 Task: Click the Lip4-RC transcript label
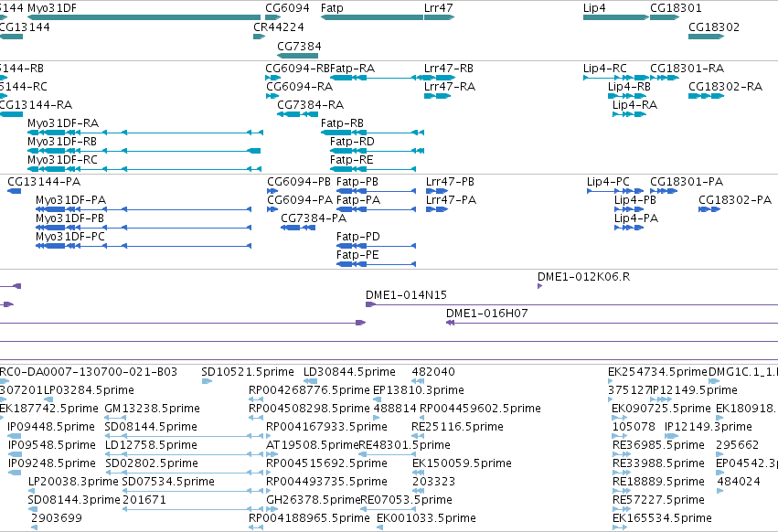point(605,68)
